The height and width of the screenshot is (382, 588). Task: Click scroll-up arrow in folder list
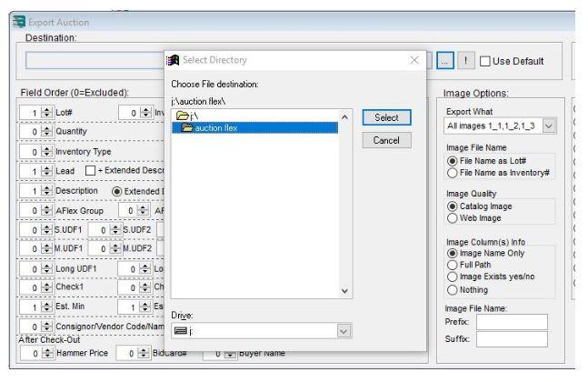click(344, 117)
